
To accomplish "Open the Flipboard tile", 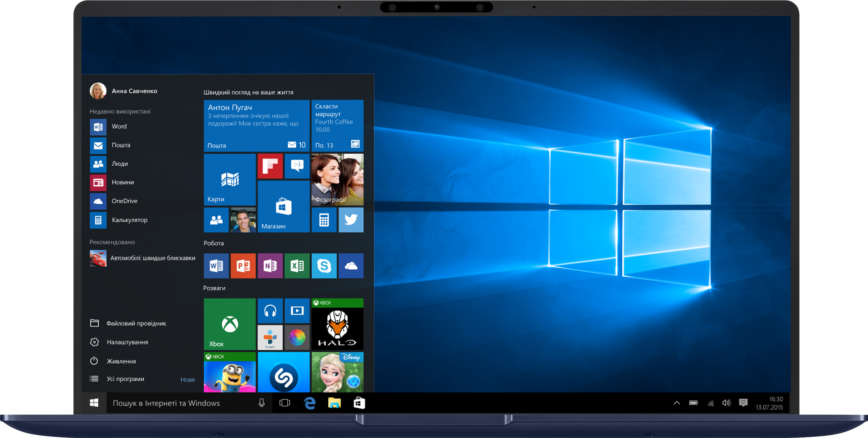I will pos(270,166).
